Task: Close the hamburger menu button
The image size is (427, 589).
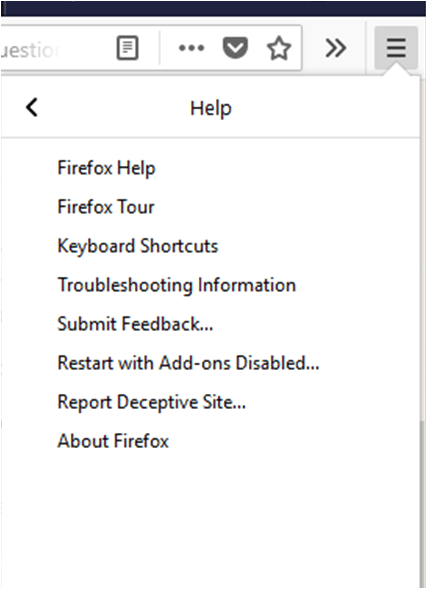Action: [396, 48]
